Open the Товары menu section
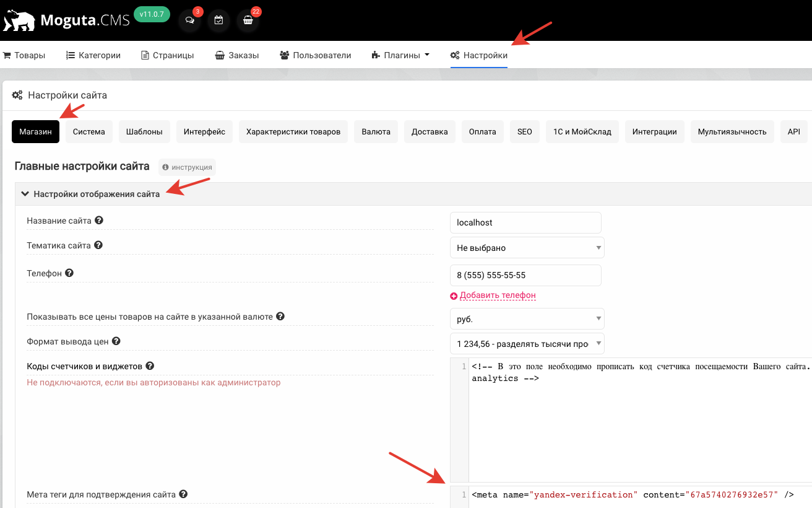Screen dimensions: 812x508 24,55
